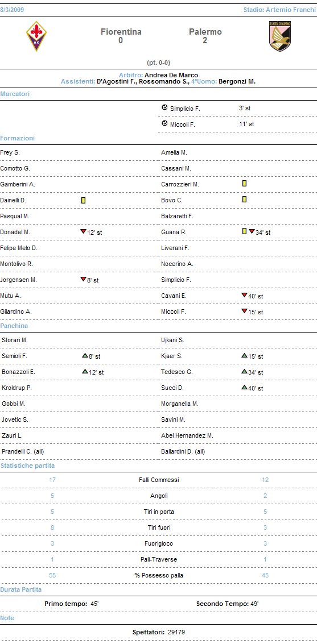Image resolution: width=317 pixels, height=644 pixels.
Task: Click Carrozzieri M.'s yellow card icon
Action: coord(244,184)
